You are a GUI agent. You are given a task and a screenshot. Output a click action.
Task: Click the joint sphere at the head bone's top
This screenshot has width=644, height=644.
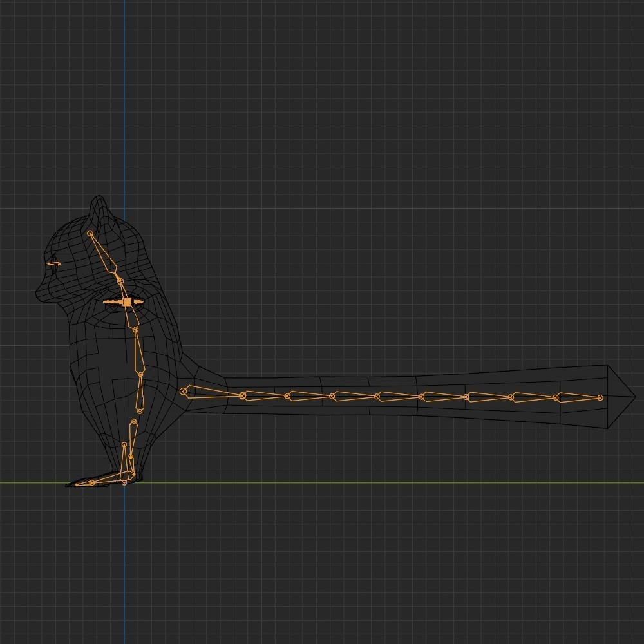90,232
